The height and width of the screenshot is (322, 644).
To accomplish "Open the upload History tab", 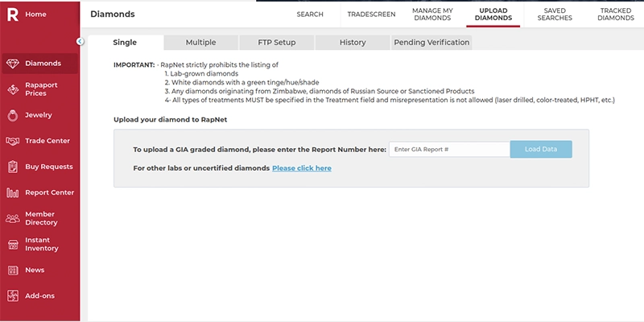I will pos(353,43).
